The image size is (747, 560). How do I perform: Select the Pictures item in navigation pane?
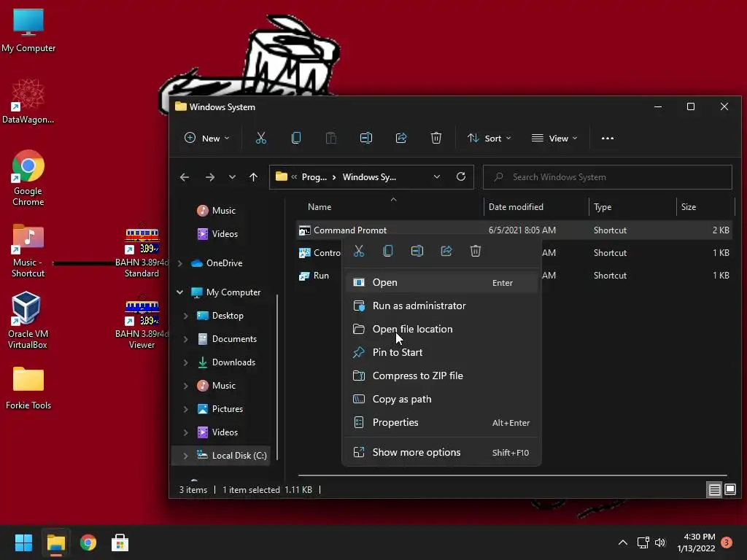pos(228,409)
